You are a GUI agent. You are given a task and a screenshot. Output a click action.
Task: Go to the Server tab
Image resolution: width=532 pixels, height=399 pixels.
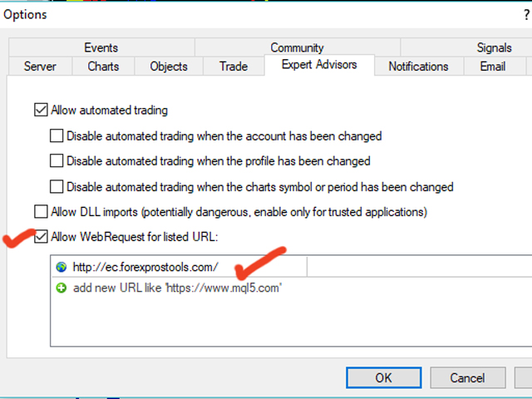pos(40,66)
